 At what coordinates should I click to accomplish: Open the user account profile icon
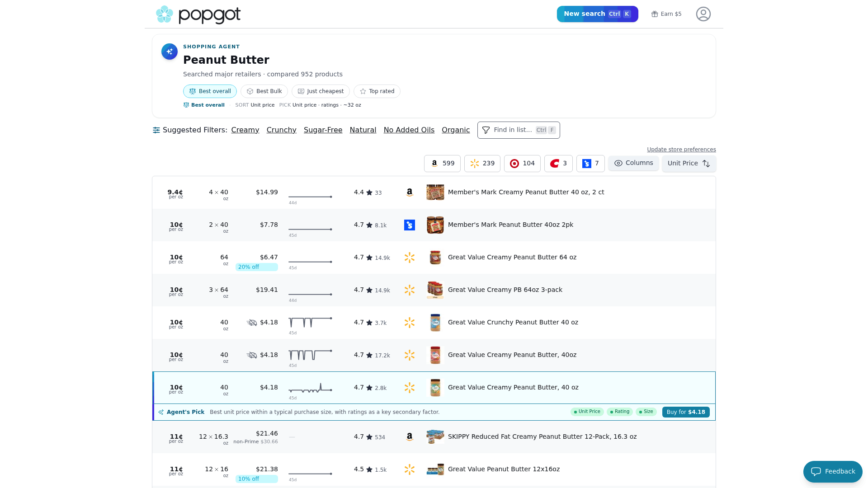coord(703,14)
